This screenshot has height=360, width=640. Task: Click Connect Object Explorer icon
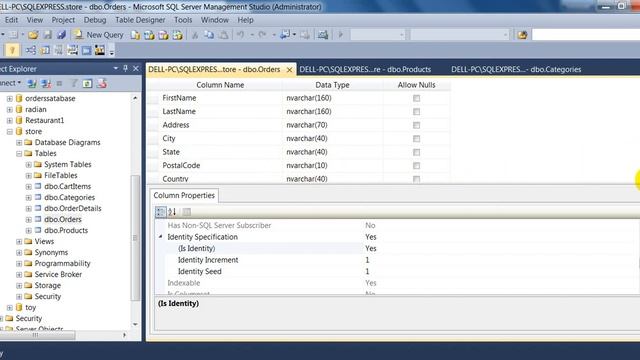tap(32, 84)
